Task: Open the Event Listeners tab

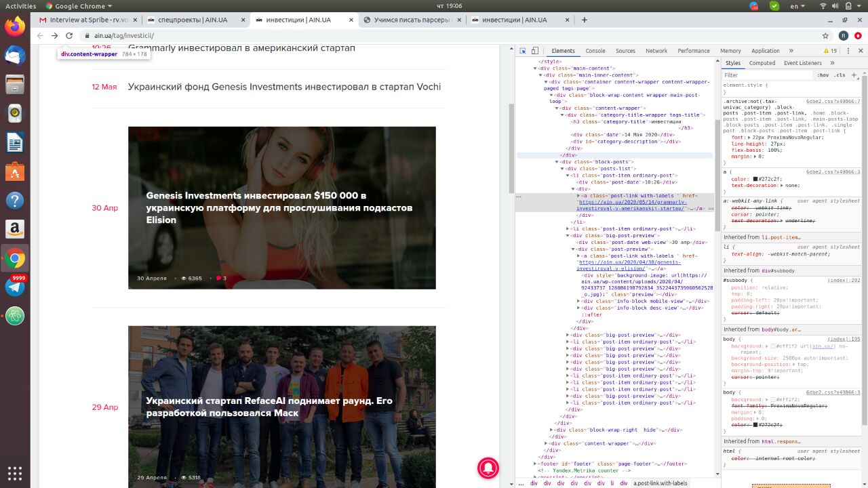Action: (803, 63)
